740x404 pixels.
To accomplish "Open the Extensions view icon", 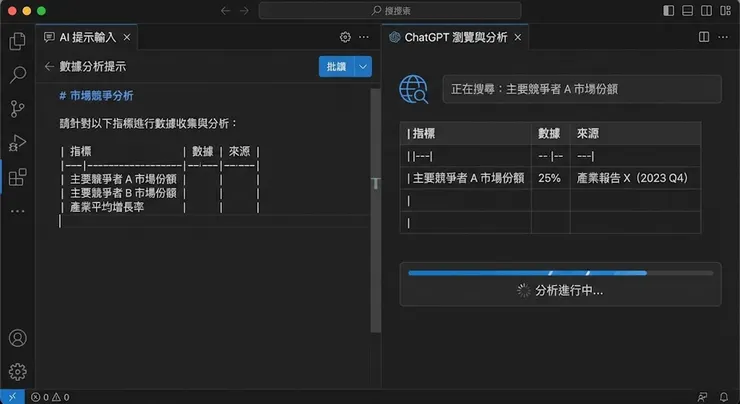I will (x=17, y=177).
